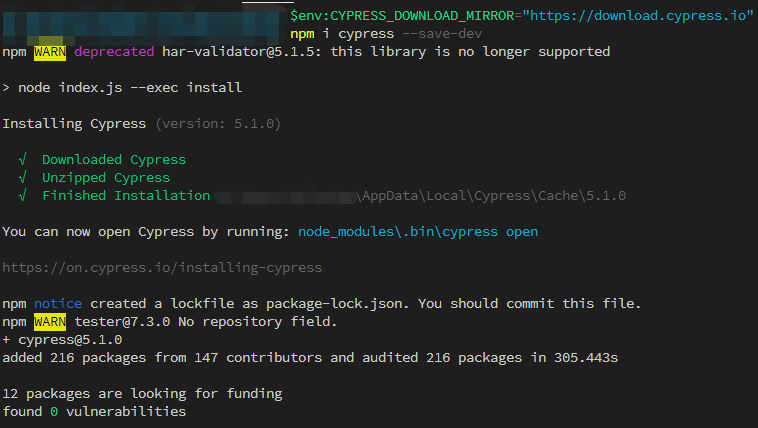Click 'tester@7.3.0 No repository field.' text

point(205,322)
